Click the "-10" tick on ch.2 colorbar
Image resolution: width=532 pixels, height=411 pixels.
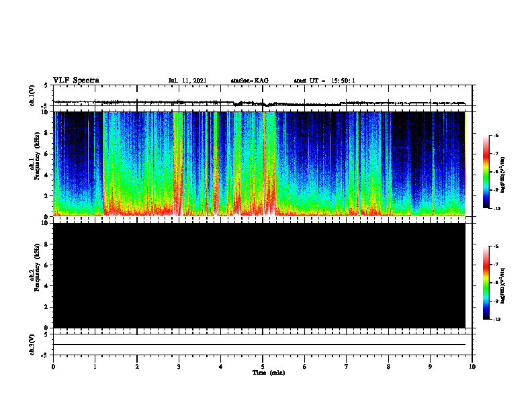(x=496, y=320)
